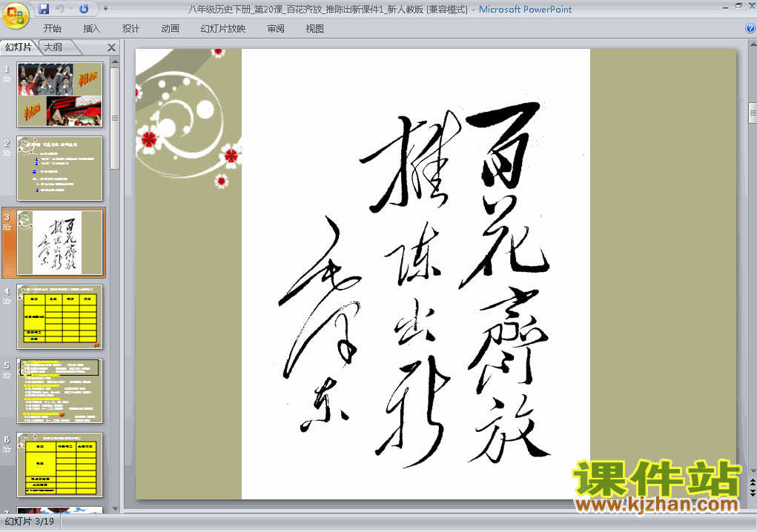757x532 pixels.
Task: Select slide 5 thumbnail
Action: point(60,390)
